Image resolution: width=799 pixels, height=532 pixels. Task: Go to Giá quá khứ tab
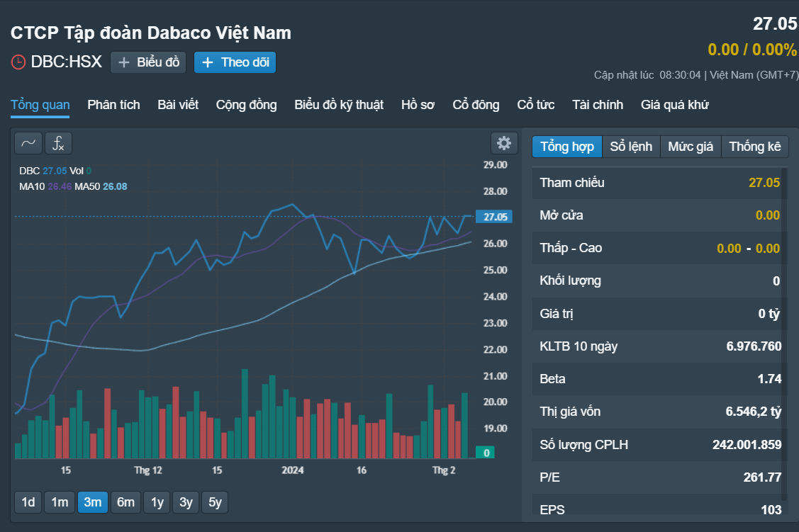pos(675,105)
